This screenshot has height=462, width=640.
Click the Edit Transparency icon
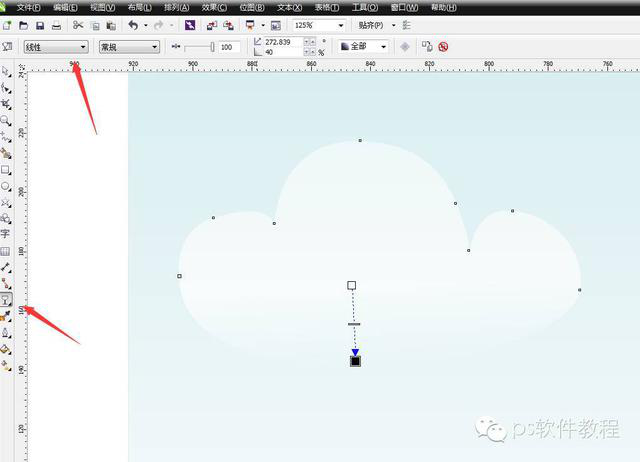coord(7,47)
